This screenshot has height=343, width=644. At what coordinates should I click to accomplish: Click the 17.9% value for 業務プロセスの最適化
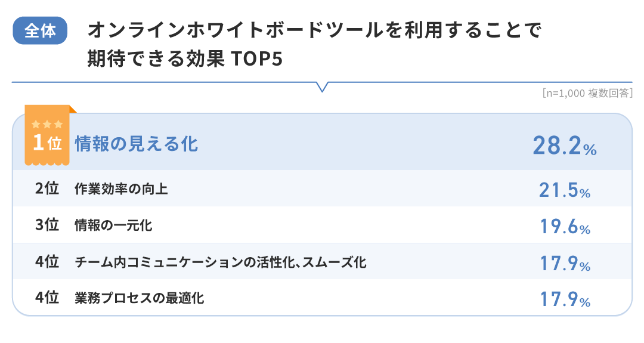coord(564,299)
